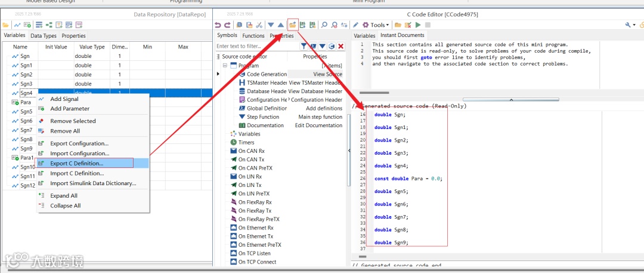Click the refresh icon by the filter box
This screenshot has width=644, height=273.
[332, 46]
